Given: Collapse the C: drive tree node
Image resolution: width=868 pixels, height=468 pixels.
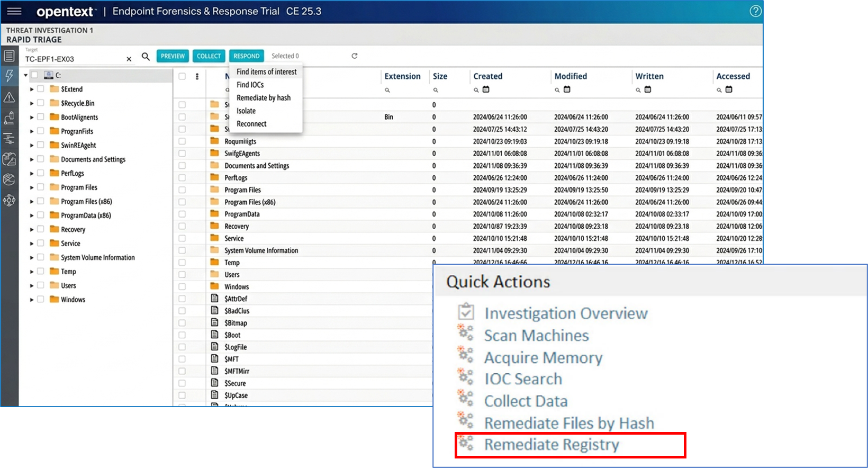Looking at the screenshot, I should [25, 75].
